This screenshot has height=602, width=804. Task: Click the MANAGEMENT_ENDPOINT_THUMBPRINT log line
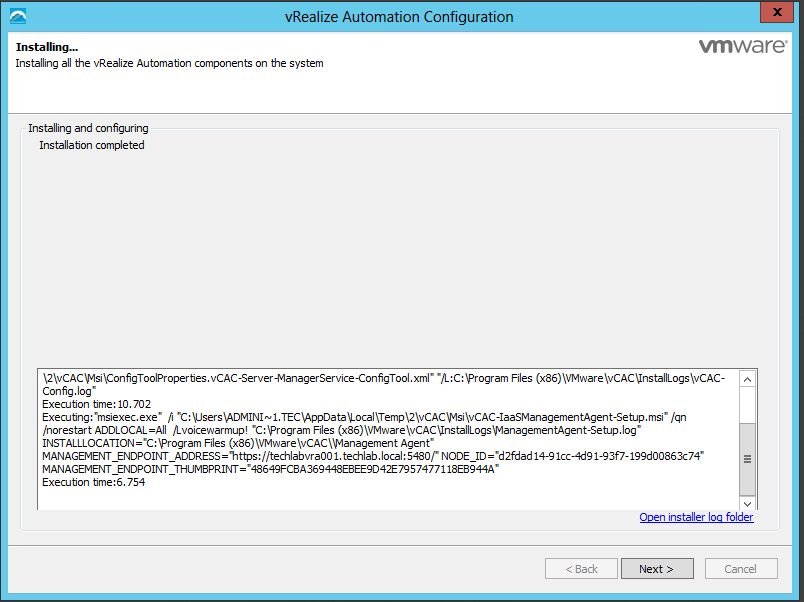pos(270,469)
